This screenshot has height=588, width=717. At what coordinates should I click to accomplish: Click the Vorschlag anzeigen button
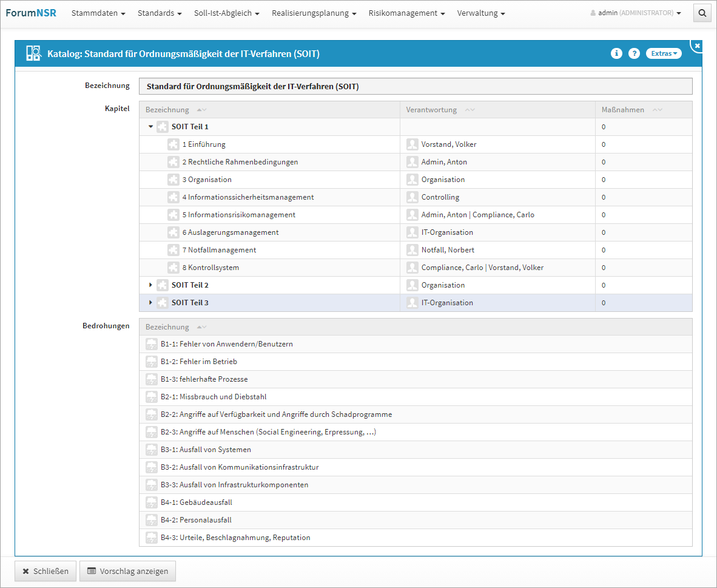point(127,571)
